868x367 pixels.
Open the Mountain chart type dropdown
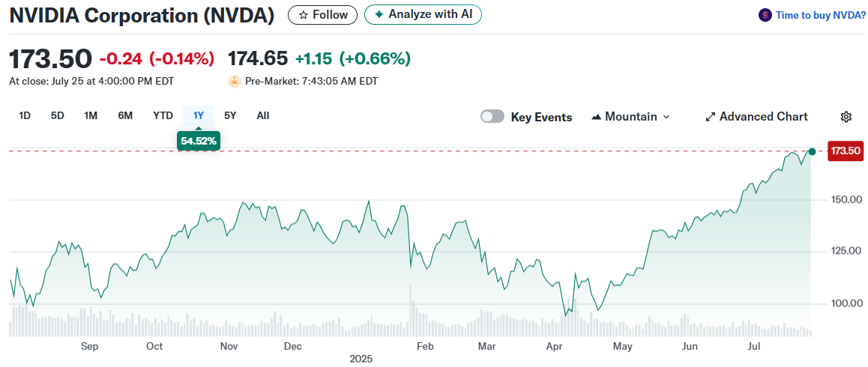click(x=630, y=117)
